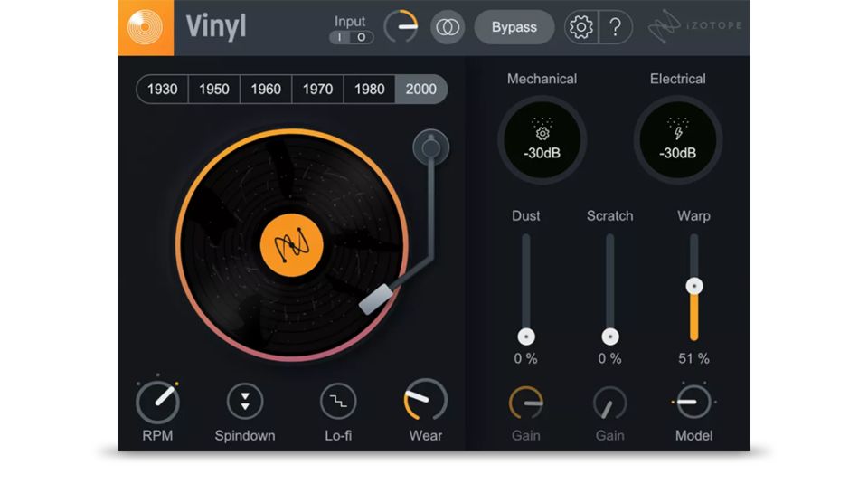
Task: Click the Scratch slider handle
Action: click(x=610, y=337)
